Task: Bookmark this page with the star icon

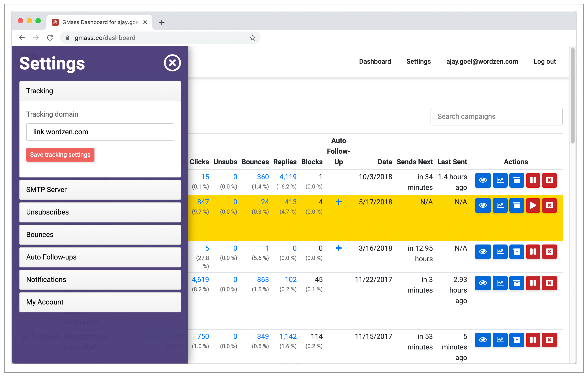Action: tap(252, 38)
